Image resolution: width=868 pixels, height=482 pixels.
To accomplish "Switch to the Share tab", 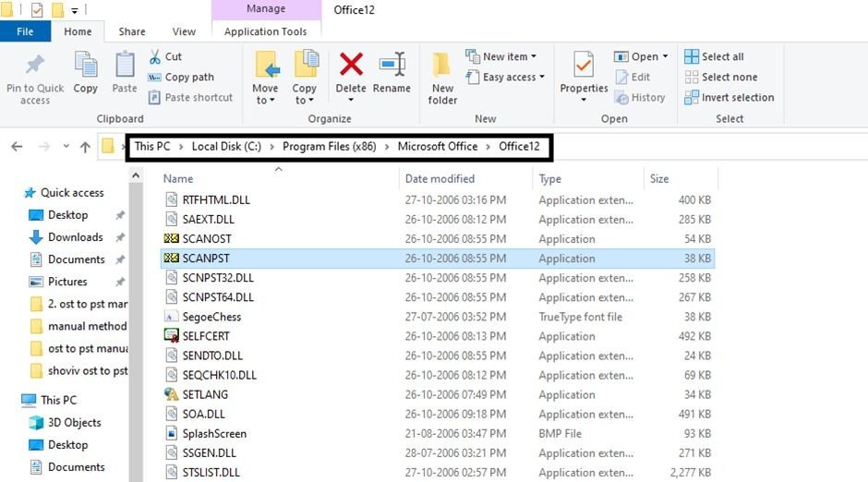I will [132, 31].
